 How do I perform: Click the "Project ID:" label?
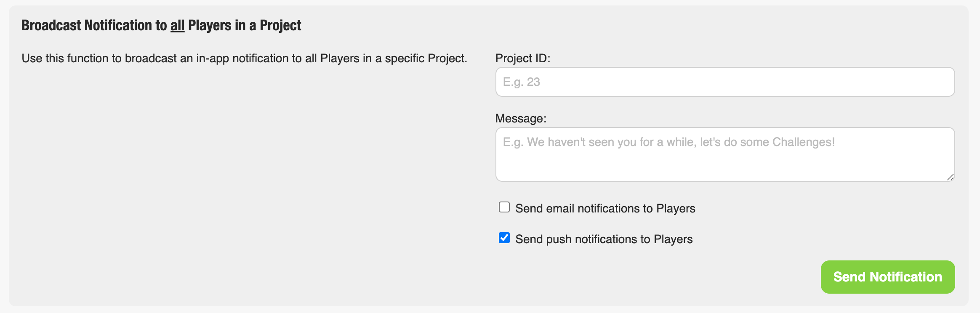[523, 58]
